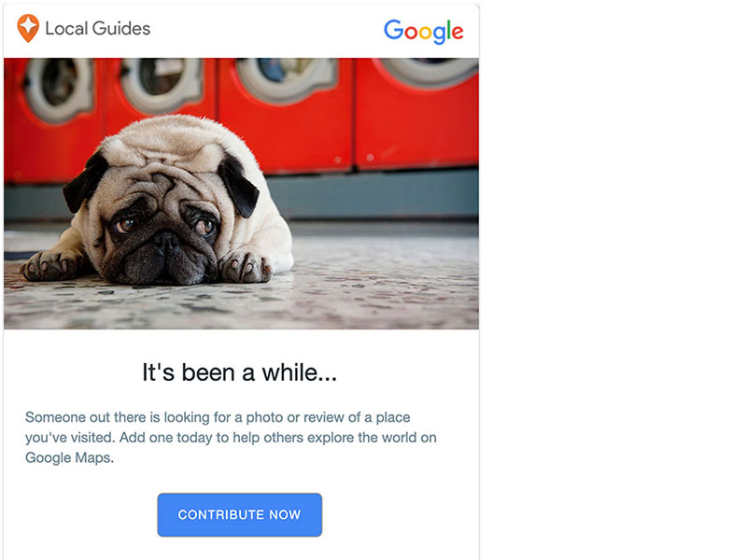The width and height of the screenshot is (747, 560).
Task: Open the Local Guides header text link
Action: coord(97,28)
